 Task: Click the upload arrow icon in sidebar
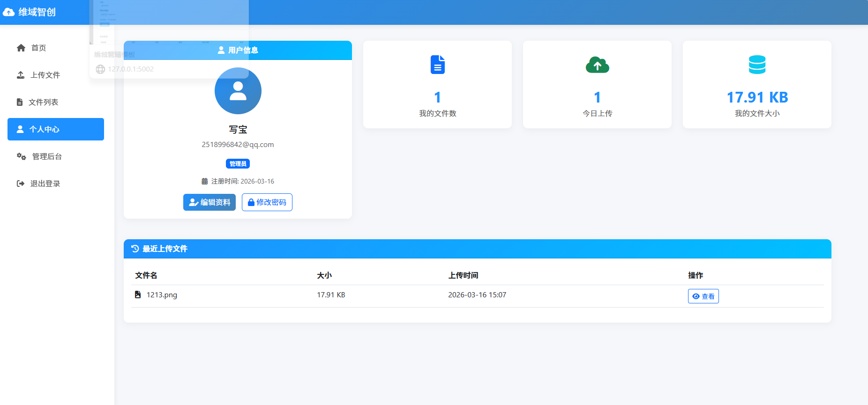pyautogui.click(x=21, y=75)
